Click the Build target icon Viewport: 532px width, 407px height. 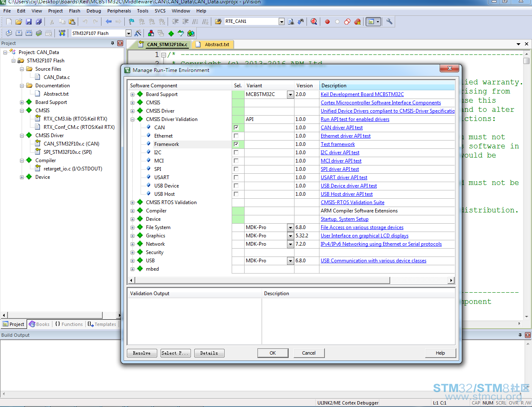click(19, 33)
